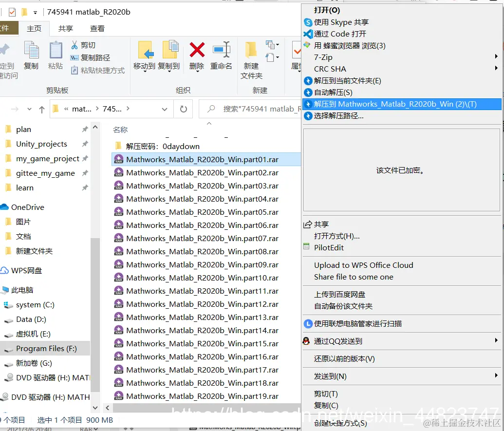The height and width of the screenshot is (431, 504).
Task: Click sidebar scroll down arrow
Action: point(95,408)
